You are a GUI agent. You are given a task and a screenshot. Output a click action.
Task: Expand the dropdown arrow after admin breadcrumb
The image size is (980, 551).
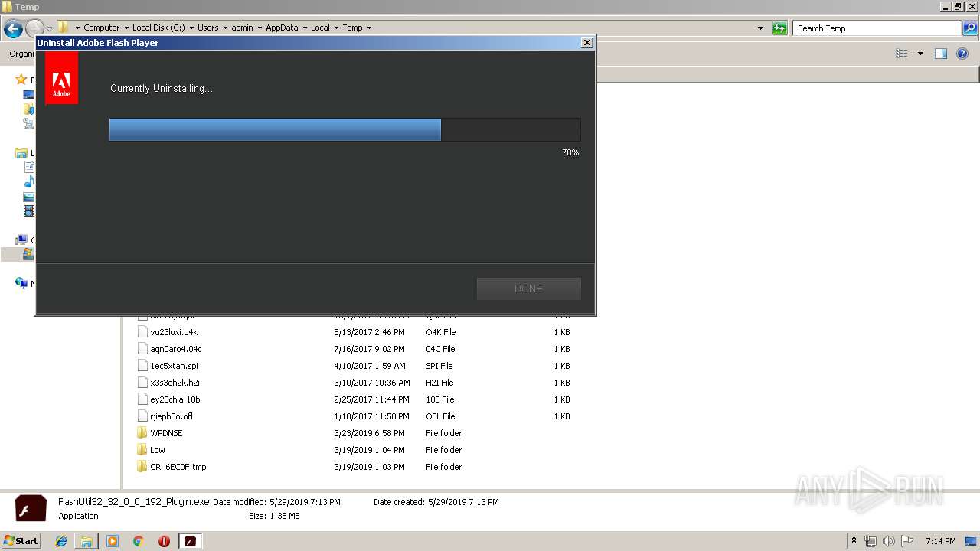pos(260,28)
